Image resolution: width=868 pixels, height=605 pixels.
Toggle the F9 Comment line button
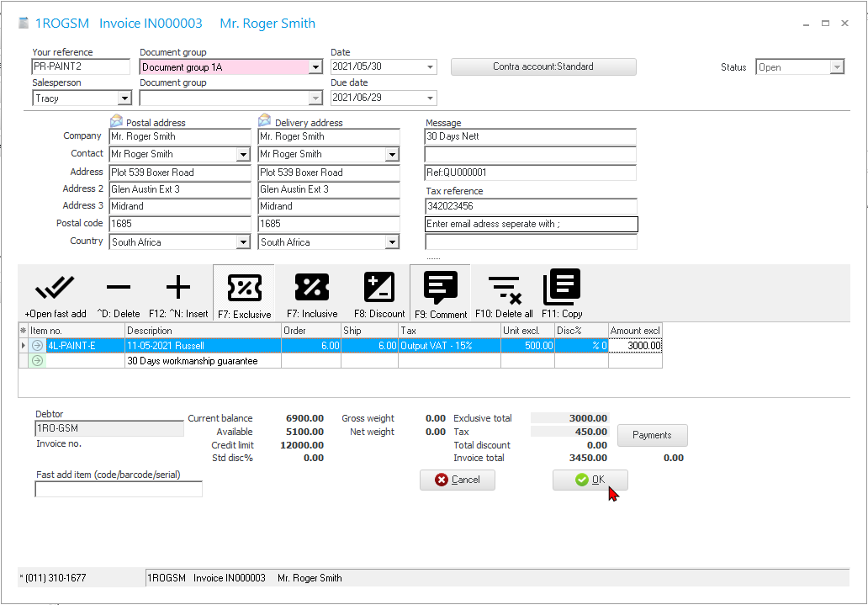(x=440, y=289)
